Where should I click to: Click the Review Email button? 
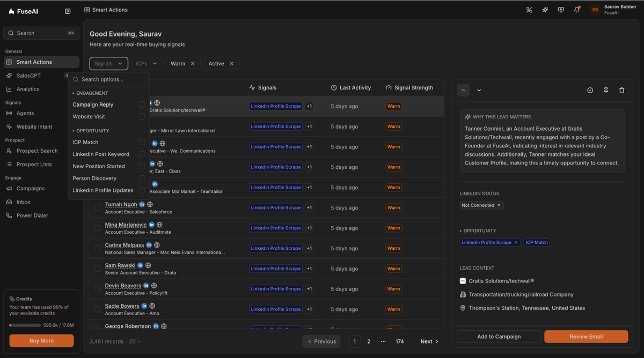coord(586,337)
